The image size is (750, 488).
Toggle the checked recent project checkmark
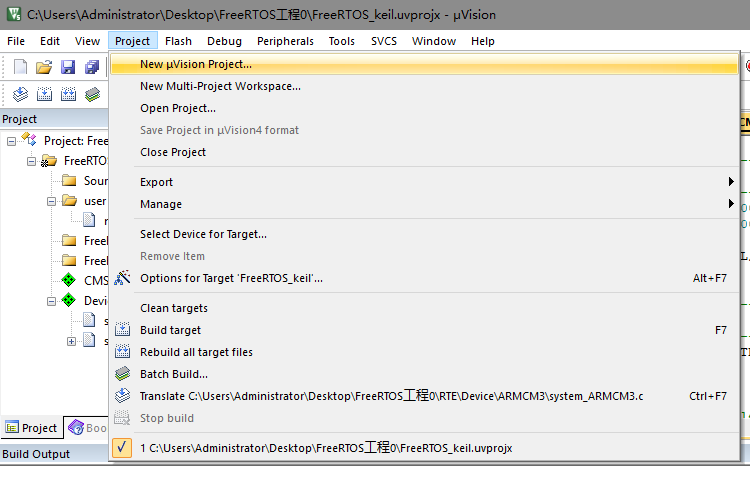pyautogui.click(x=122, y=447)
